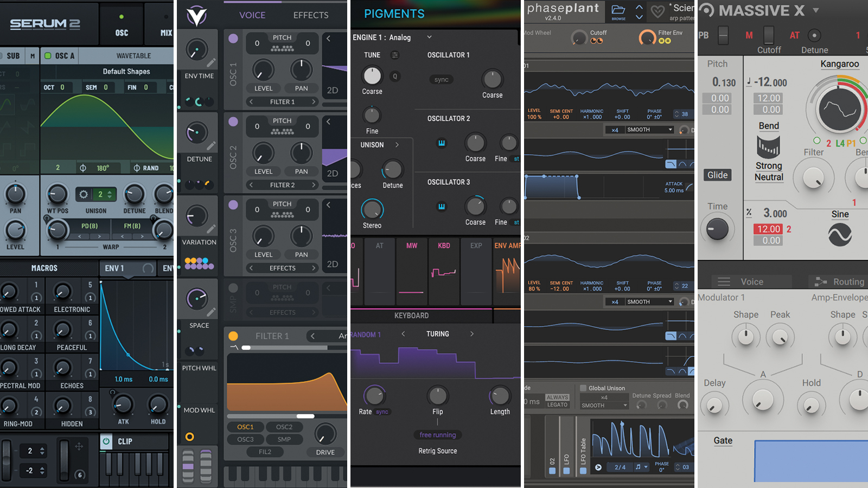The image size is (868, 488).
Task: Toggle Vital Filter 1 enable dot
Action: [x=233, y=336]
